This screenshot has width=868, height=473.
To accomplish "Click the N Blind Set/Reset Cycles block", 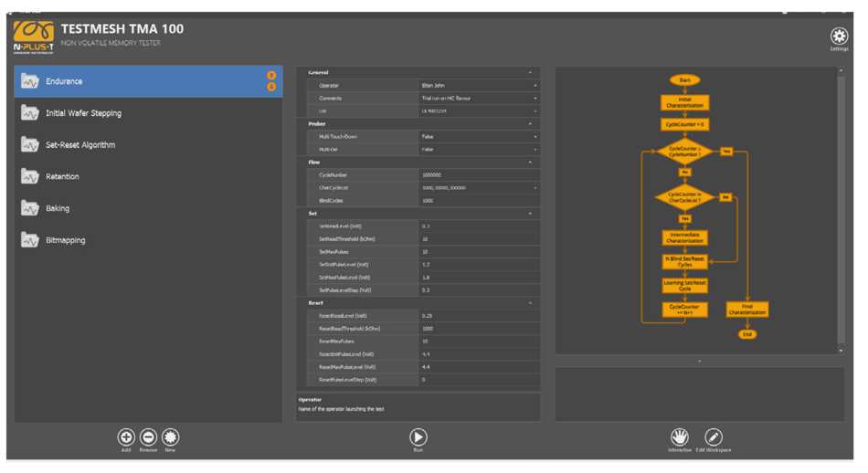I will [x=684, y=262].
